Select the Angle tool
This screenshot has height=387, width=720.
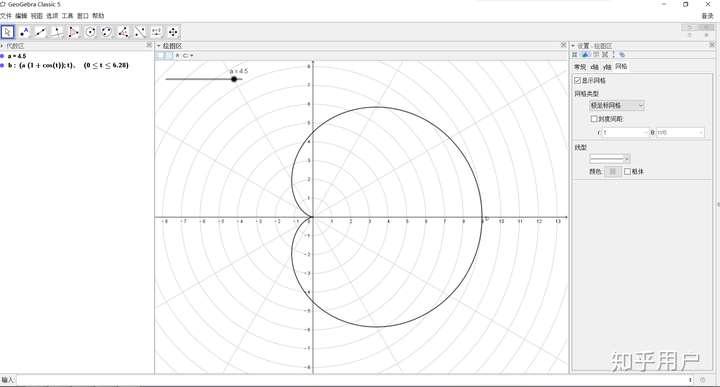[124, 32]
